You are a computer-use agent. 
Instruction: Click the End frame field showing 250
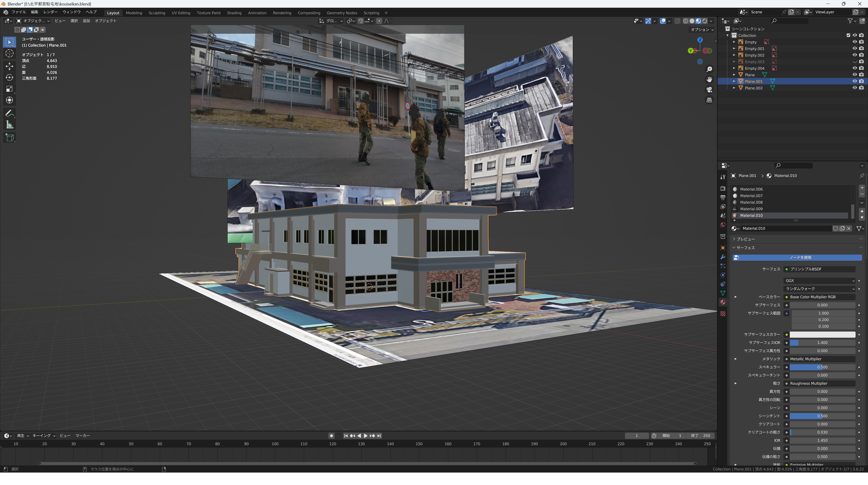[701, 436]
